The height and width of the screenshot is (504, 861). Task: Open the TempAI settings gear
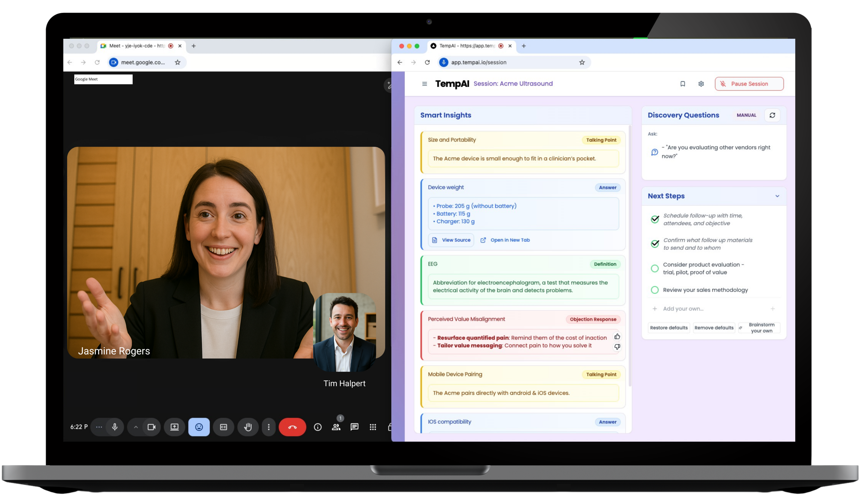(701, 84)
